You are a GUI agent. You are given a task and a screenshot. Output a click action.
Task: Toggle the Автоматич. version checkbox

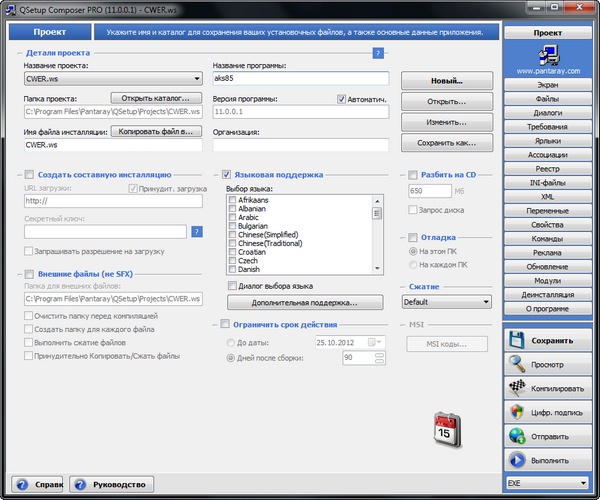(x=342, y=99)
